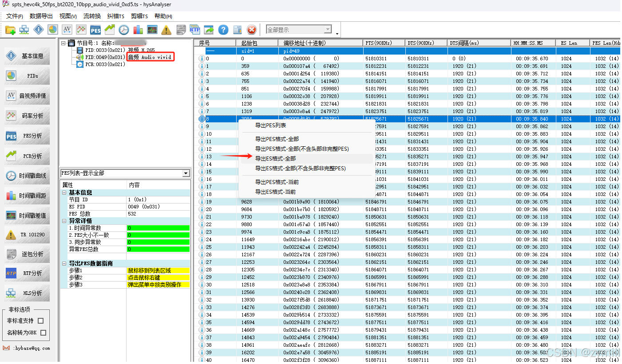Open the 数据导出 menu
This screenshot has width=622, height=364.
point(41,16)
